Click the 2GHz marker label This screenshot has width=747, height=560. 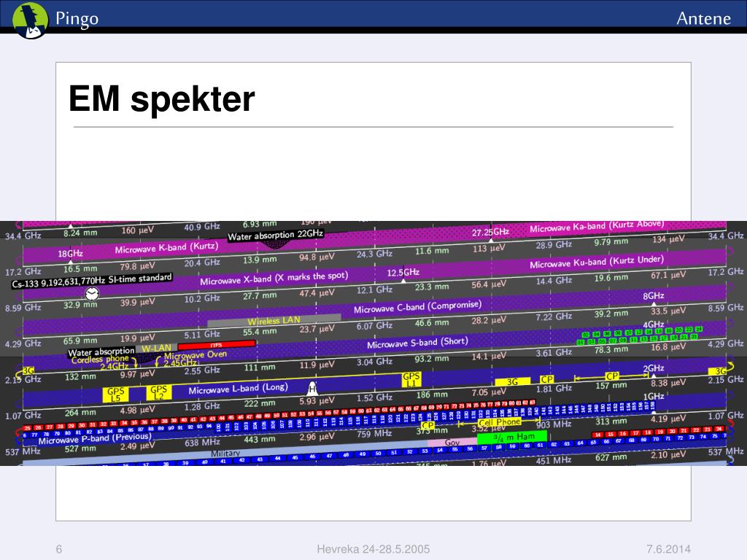click(x=654, y=368)
